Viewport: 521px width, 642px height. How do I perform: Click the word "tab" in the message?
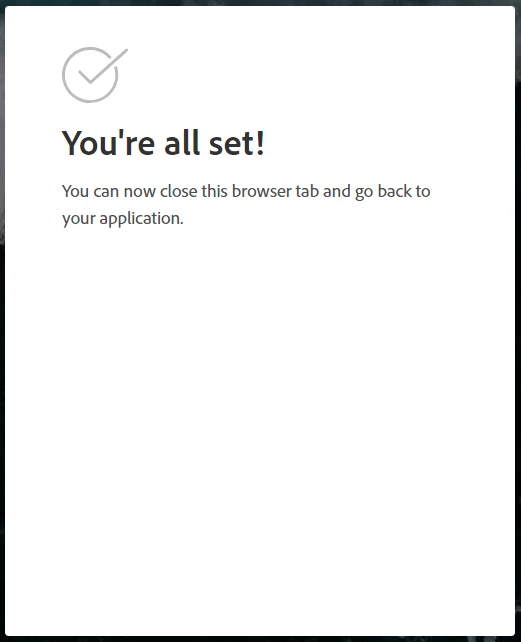[x=307, y=191]
